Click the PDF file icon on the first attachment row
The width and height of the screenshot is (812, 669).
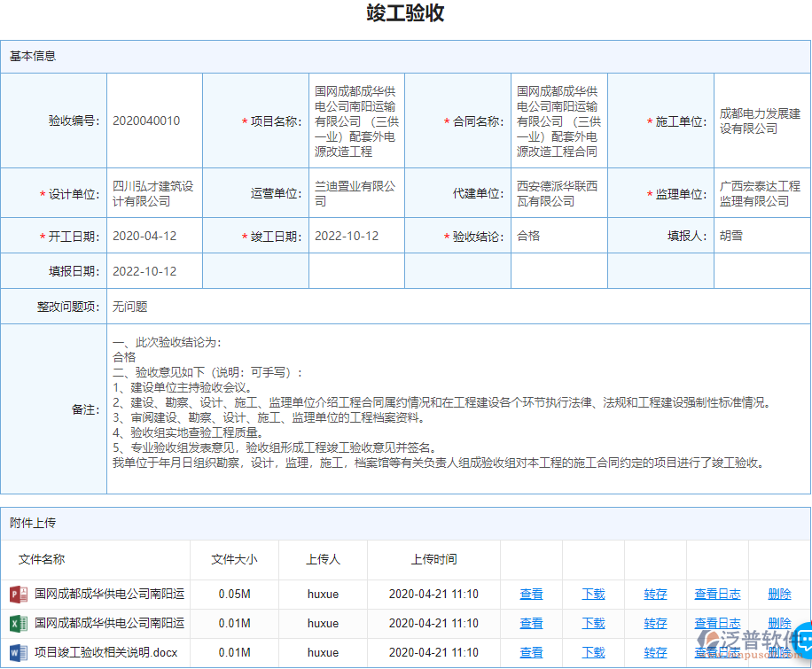[16, 595]
